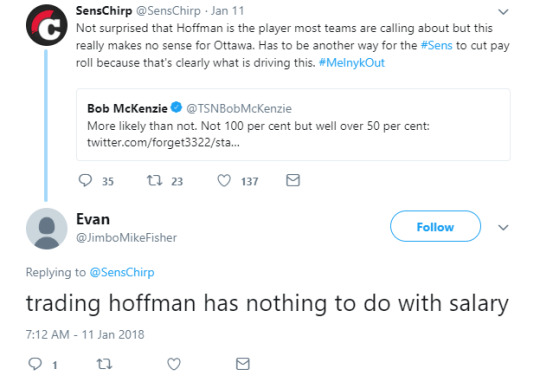
Task: Open the SensChirp avatar logo
Action: (x=46, y=25)
